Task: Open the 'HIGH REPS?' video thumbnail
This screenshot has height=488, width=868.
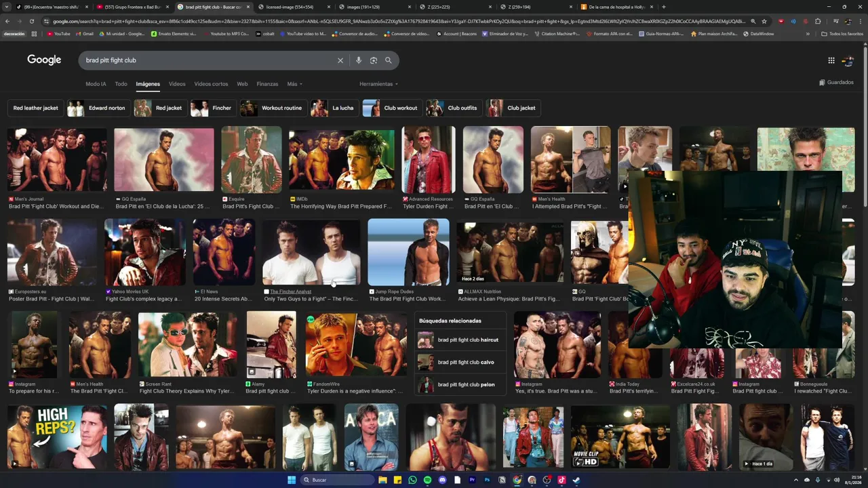Action: (x=57, y=437)
